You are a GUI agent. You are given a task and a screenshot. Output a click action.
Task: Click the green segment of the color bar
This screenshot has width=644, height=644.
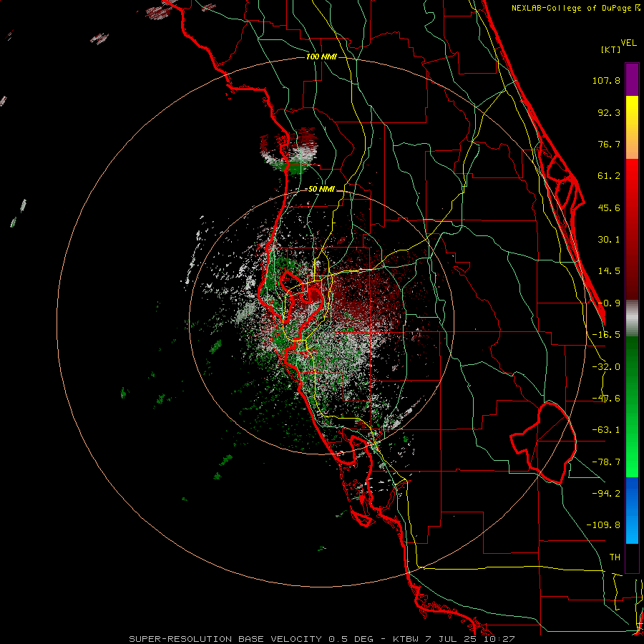(632, 406)
